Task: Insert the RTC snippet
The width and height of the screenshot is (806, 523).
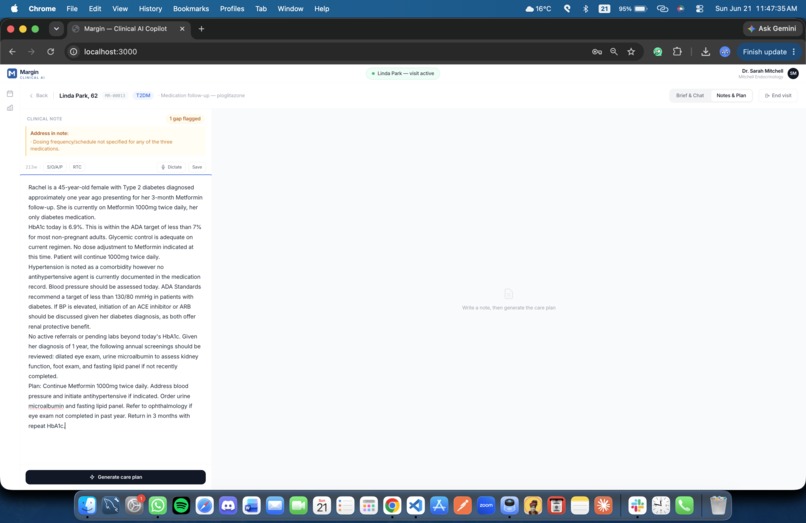Action: [77, 167]
